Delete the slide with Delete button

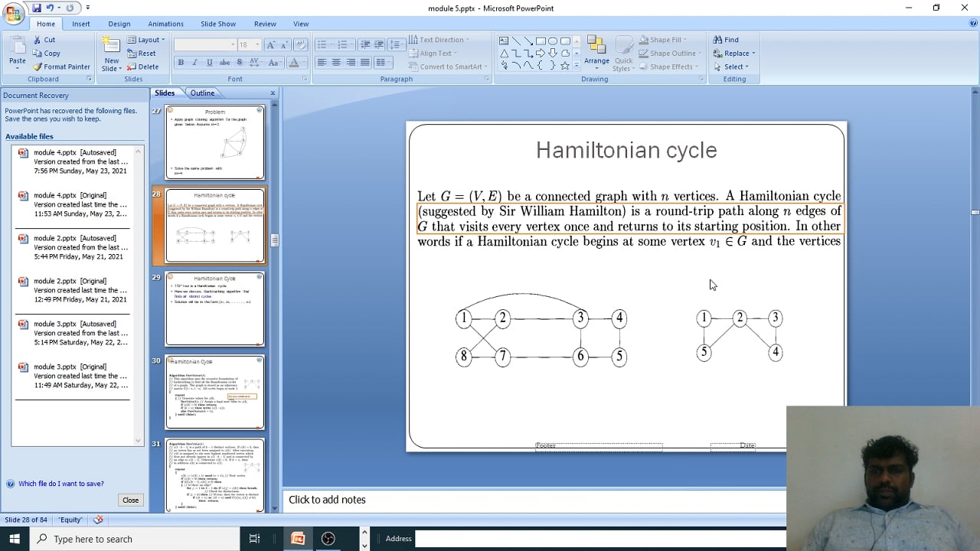click(143, 67)
